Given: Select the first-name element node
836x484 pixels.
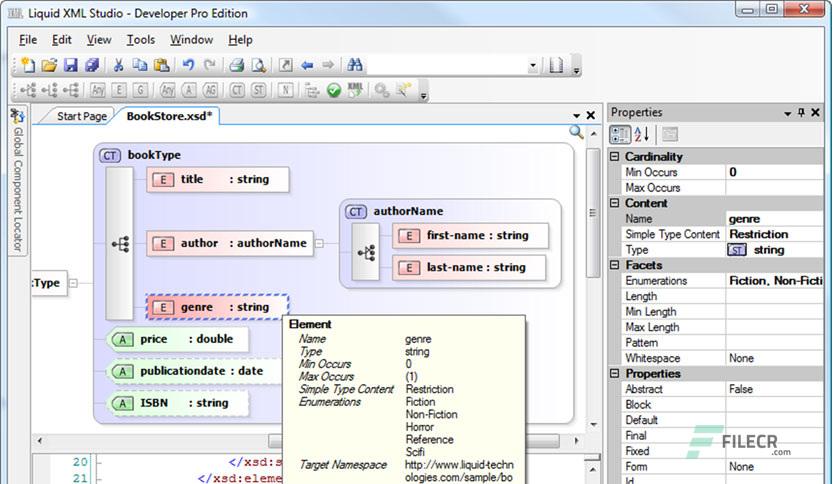Looking at the screenshot, I should click(x=470, y=236).
